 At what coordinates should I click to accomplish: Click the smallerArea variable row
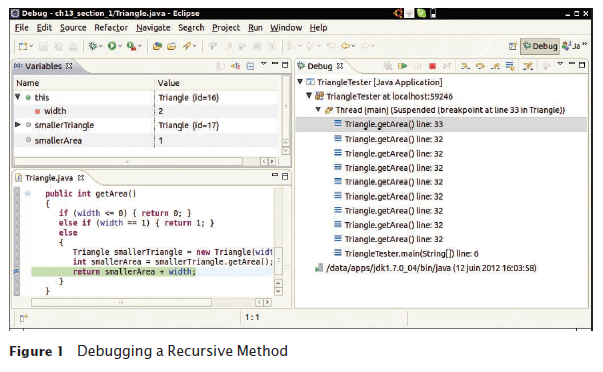point(145,140)
